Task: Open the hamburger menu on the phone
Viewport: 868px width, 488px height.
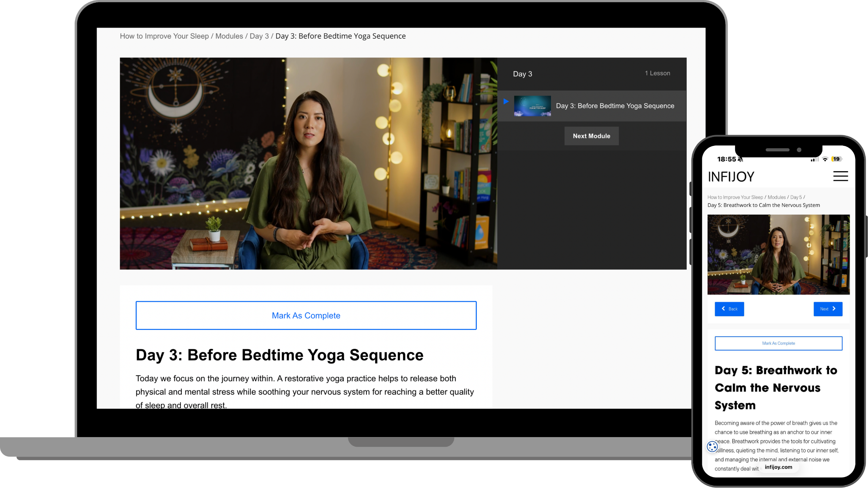Action: [840, 176]
